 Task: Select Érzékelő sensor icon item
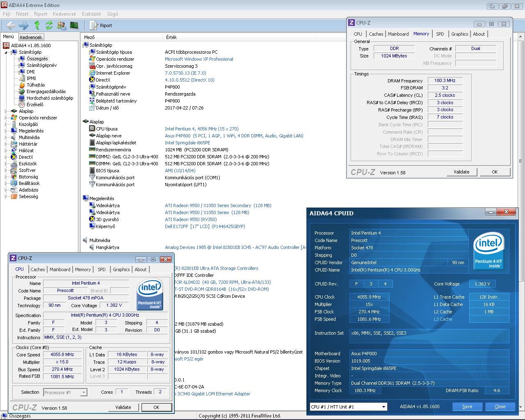[x=22, y=105]
